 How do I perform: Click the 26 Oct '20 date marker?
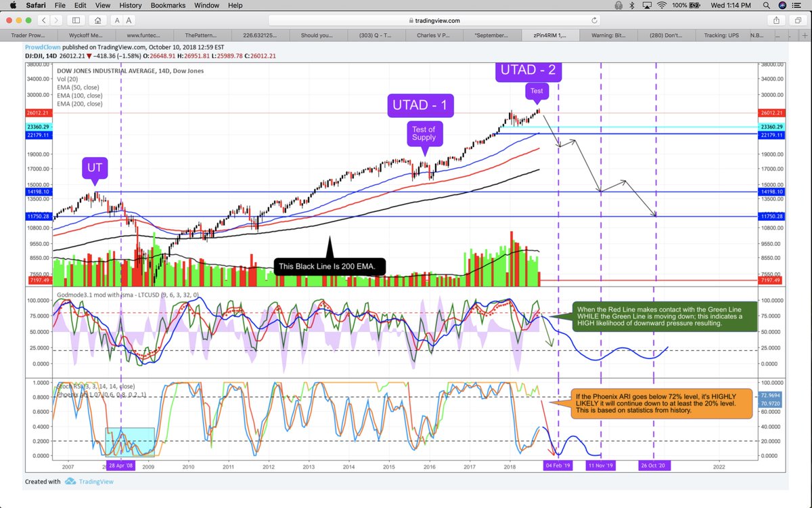[x=654, y=465]
